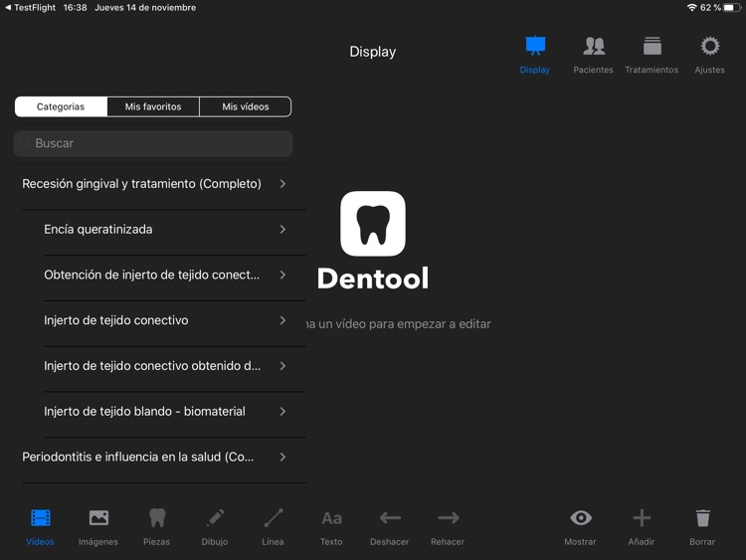Tap the Dentool wordmark text
The height and width of the screenshot is (560, 746).
[x=373, y=279]
